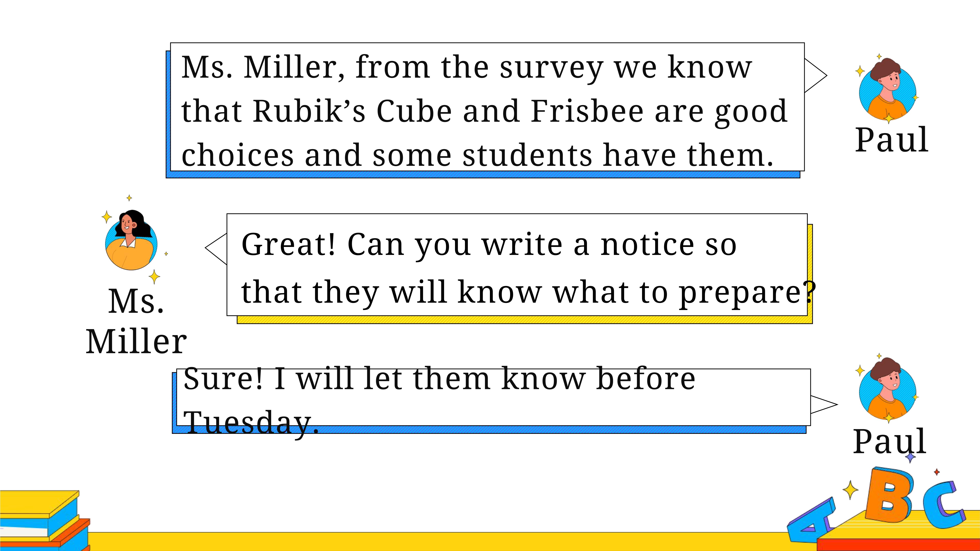Select the 'Sure! I will let them know' bubble
980x551 pixels.
[x=491, y=401]
